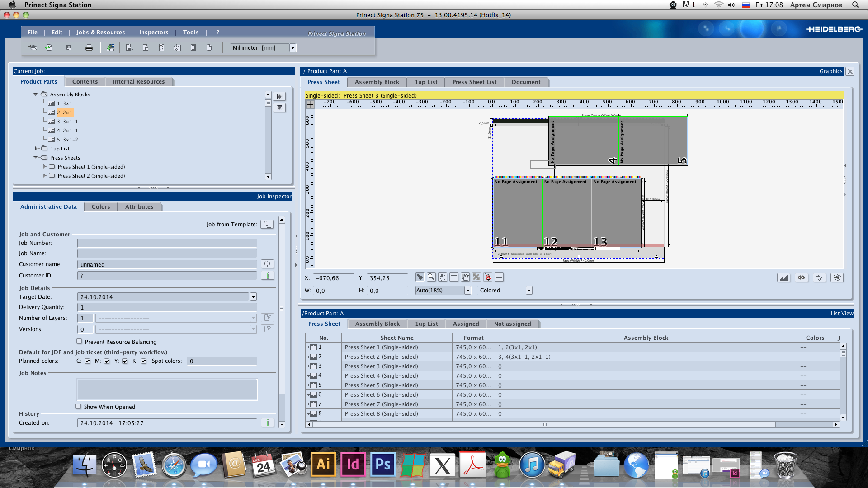Select the hand pan tool

[443, 277]
